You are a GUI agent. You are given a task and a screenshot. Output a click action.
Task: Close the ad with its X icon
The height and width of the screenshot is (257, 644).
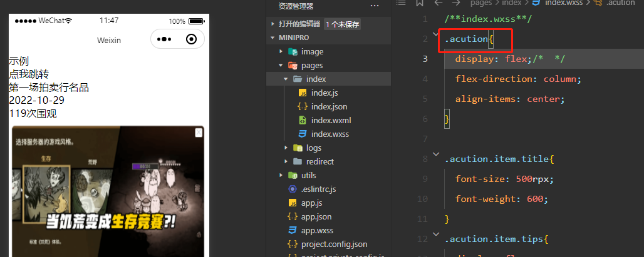(x=199, y=133)
